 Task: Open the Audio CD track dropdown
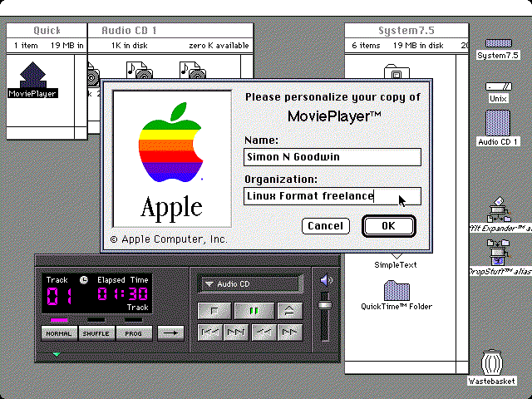click(x=250, y=284)
